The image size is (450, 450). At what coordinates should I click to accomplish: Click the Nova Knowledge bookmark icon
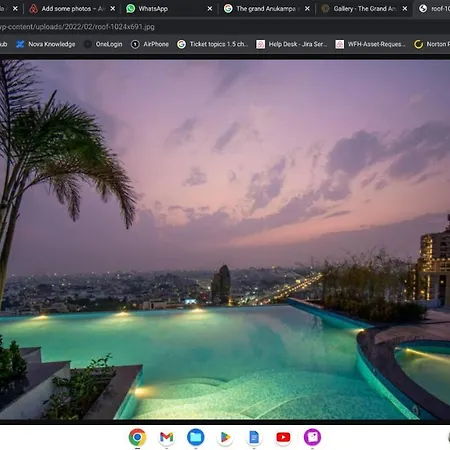20,44
